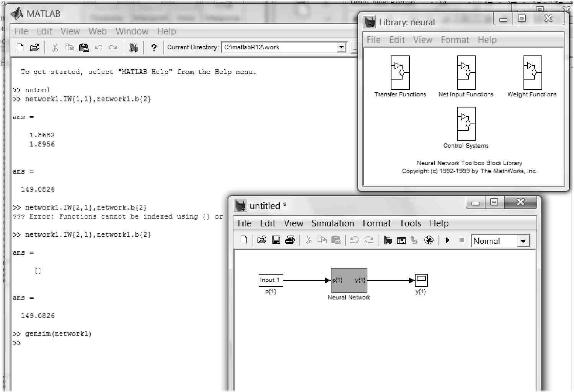Click the help question mark icon
574x392 pixels.
pos(154,47)
